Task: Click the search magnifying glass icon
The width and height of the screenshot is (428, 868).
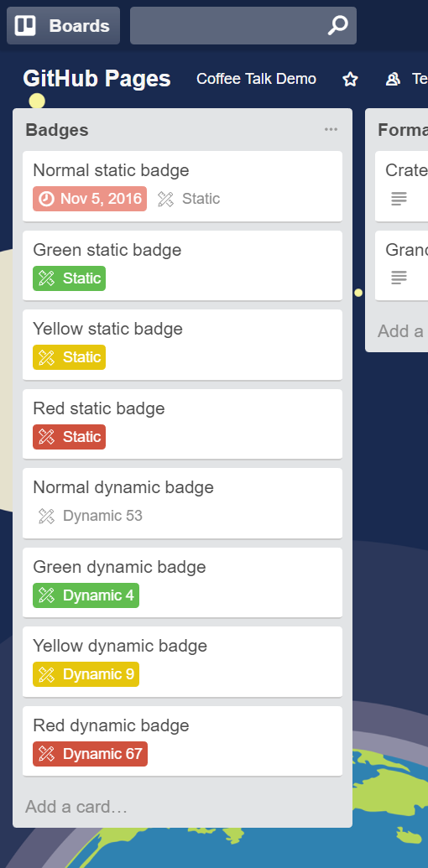Action: click(x=337, y=25)
